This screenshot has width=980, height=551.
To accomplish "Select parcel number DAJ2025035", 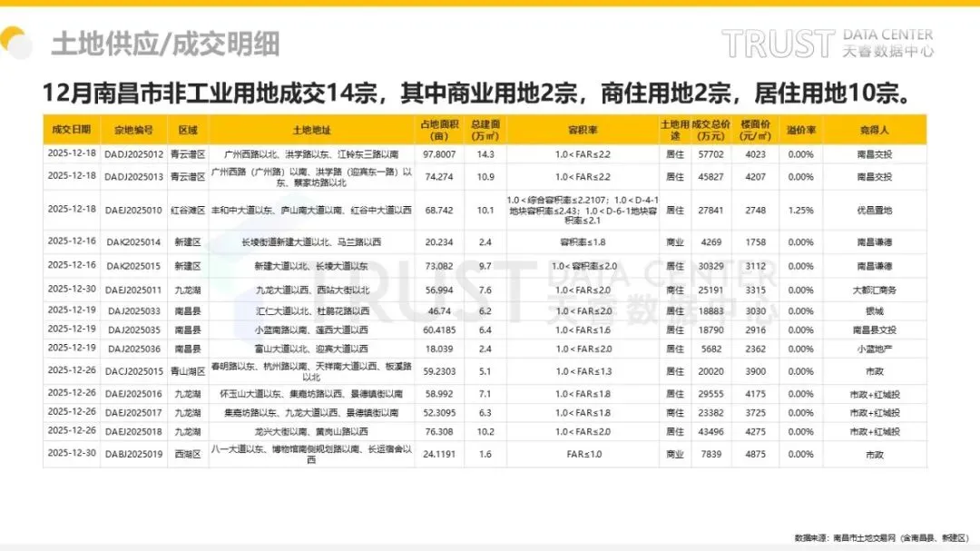I will (133, 330).
